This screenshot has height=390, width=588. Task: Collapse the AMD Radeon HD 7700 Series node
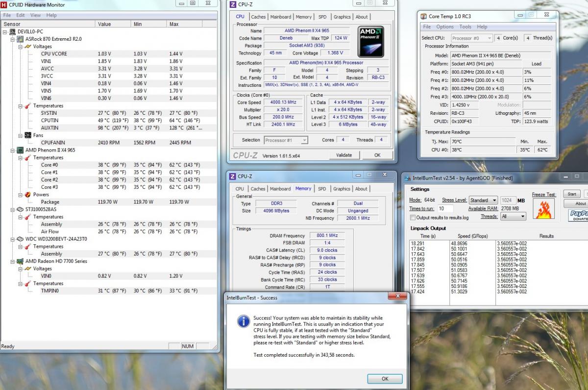pyautogui.click(x=13, y=261)
